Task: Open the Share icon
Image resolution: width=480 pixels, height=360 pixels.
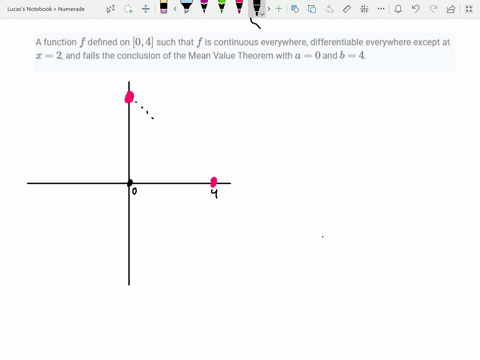Action: click(x=451, y=9)
